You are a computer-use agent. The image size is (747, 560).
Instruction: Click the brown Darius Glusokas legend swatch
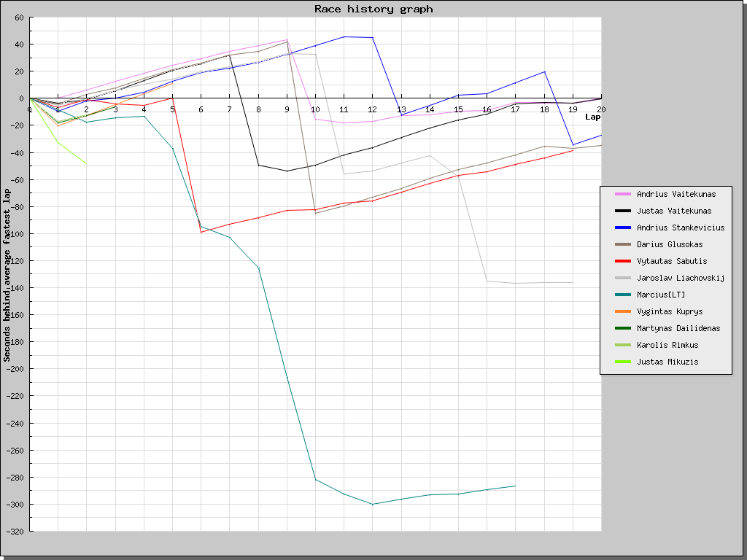[623, 244]
